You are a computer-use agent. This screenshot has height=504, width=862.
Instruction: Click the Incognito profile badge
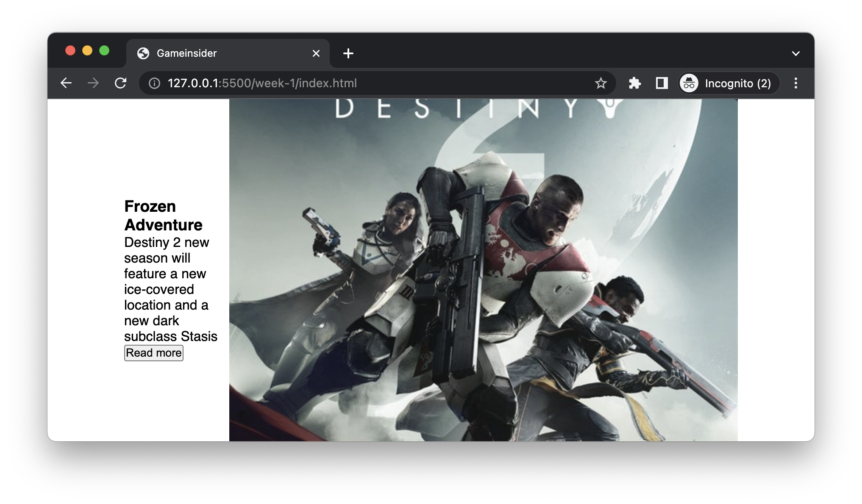point(729,83)
